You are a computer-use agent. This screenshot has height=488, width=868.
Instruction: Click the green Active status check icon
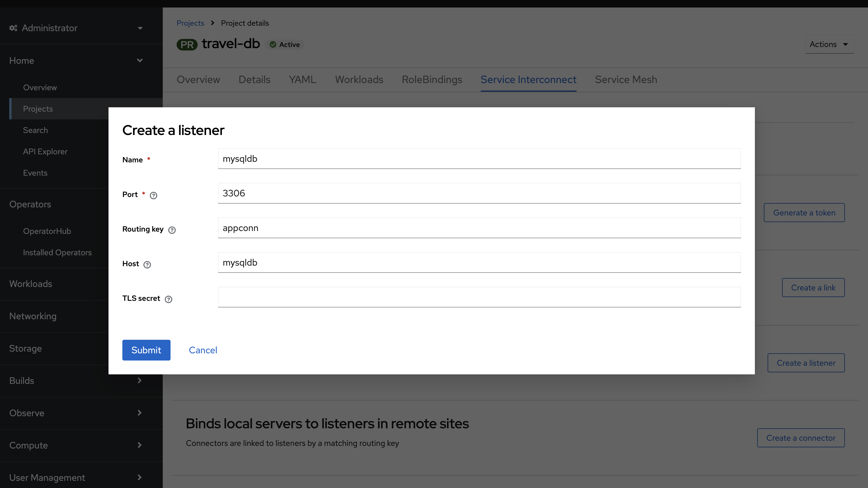point(273,44)
